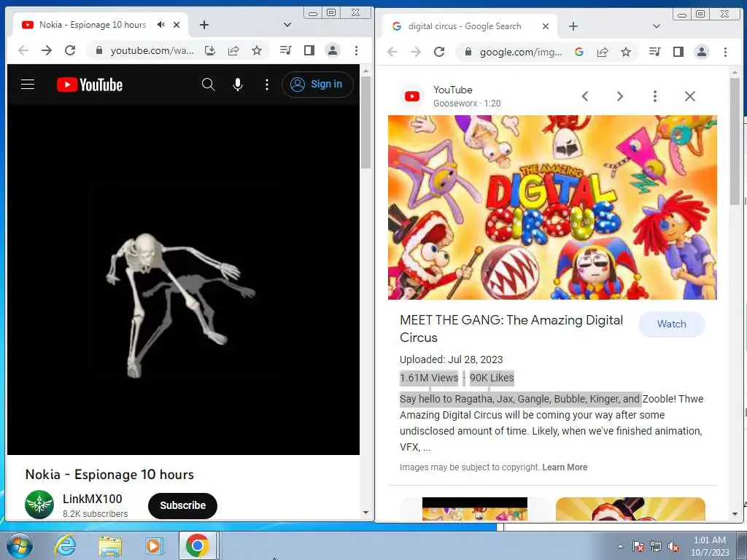Open Chrome menu in YouTube window
The image size is (747, 560).
tap(356, 50)
